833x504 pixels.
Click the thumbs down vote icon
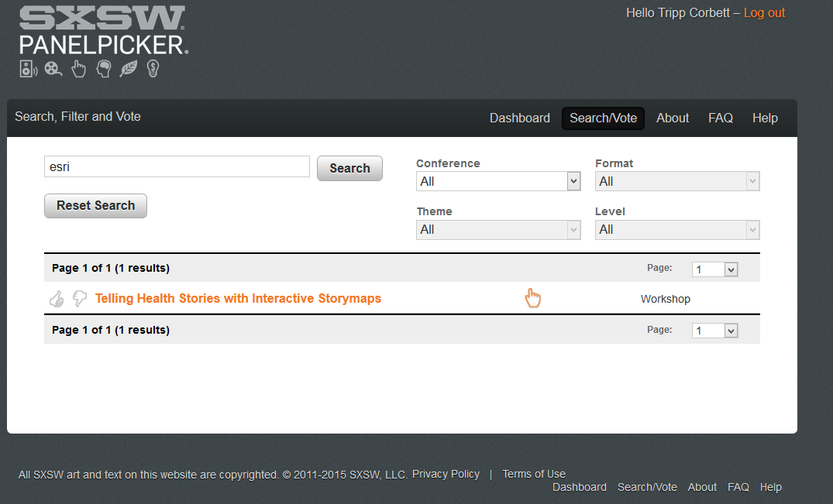click(80, 299)
